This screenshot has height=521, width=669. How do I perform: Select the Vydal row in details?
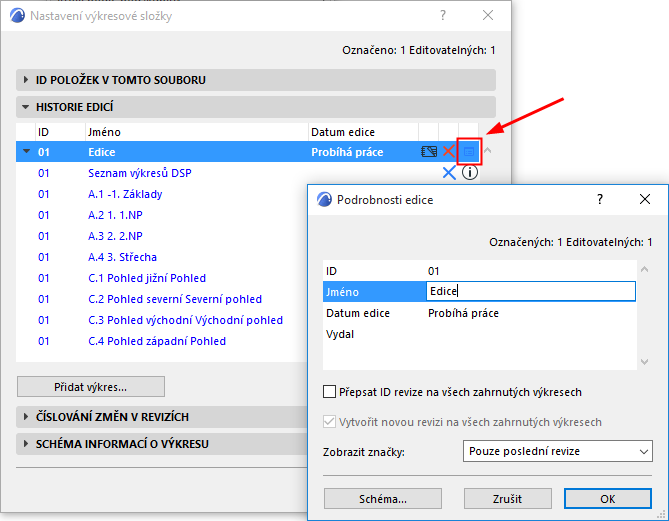click(480, 334)
